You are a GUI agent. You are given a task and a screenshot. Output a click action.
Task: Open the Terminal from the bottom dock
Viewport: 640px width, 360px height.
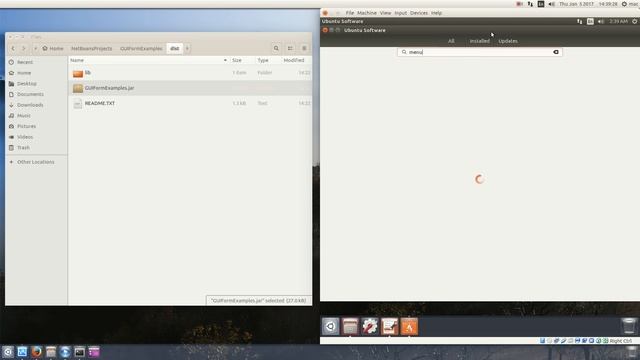coord(79,351)
